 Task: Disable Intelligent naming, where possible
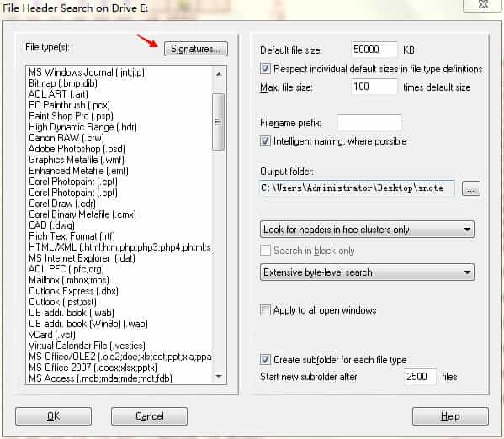[x=265, y=141]
